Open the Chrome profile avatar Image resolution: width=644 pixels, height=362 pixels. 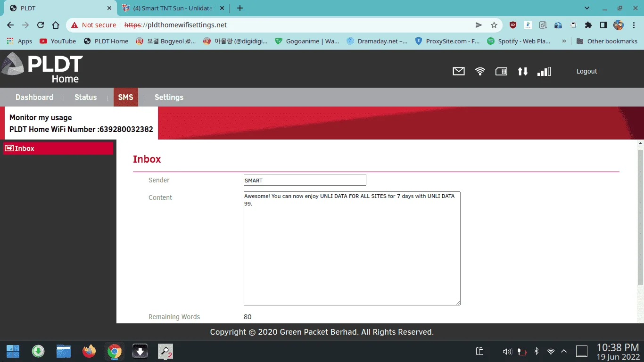[x=619, y=25]
